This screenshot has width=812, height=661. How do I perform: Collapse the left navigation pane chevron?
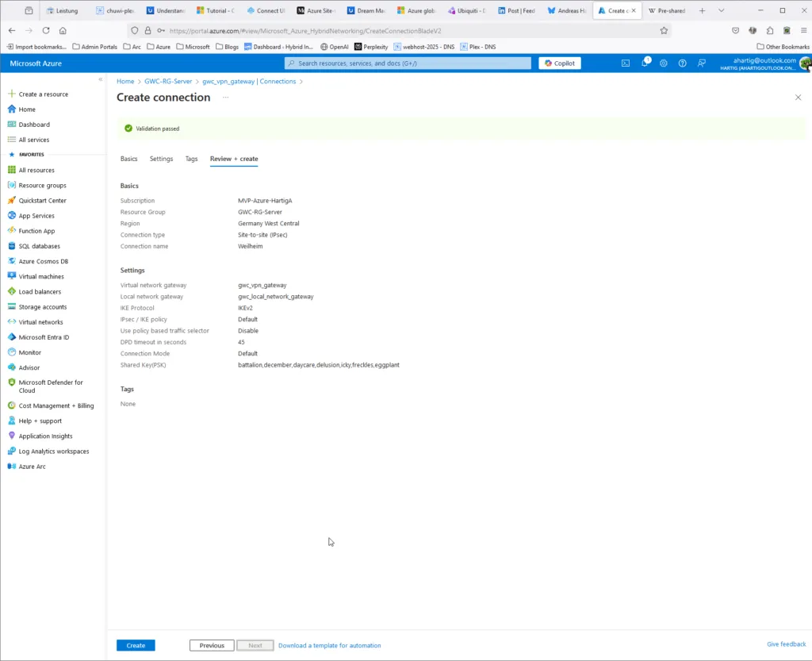click(x=101, y=79)
